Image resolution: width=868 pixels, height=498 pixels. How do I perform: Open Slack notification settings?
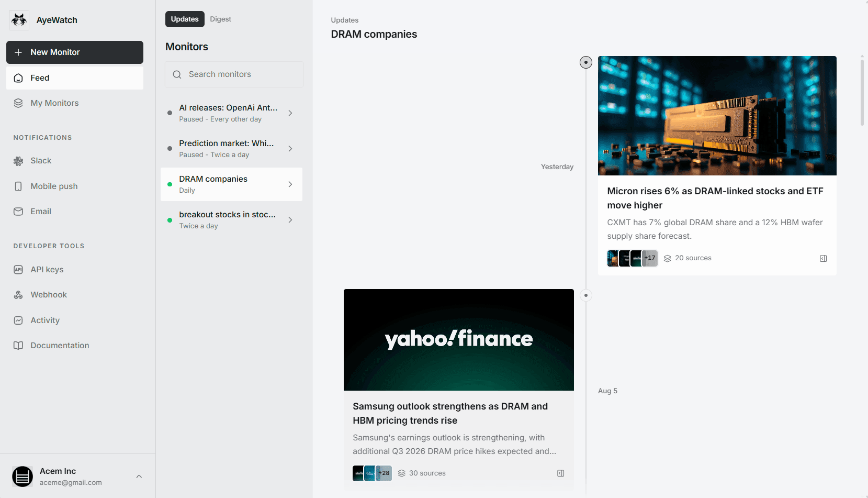(x=75, y=161)
